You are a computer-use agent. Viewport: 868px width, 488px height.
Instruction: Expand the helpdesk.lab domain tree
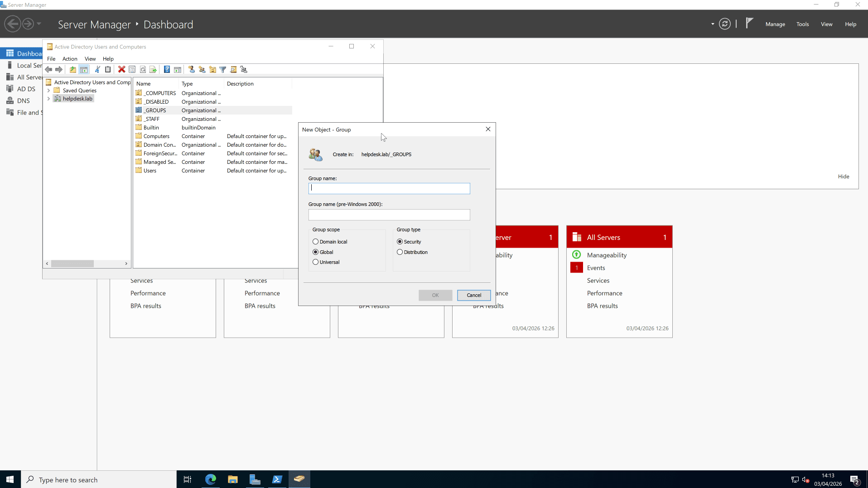point(48,98)
